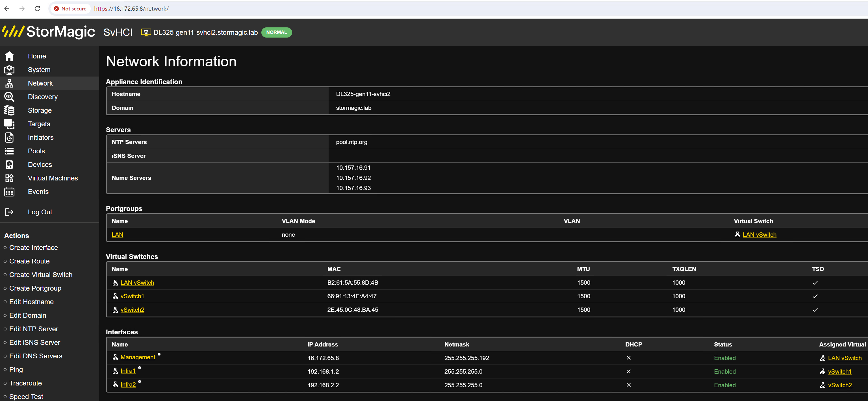Click the network icon beside Infra1 interface
Viewport: 868px width, 401px height.
[x=115, y=371]
